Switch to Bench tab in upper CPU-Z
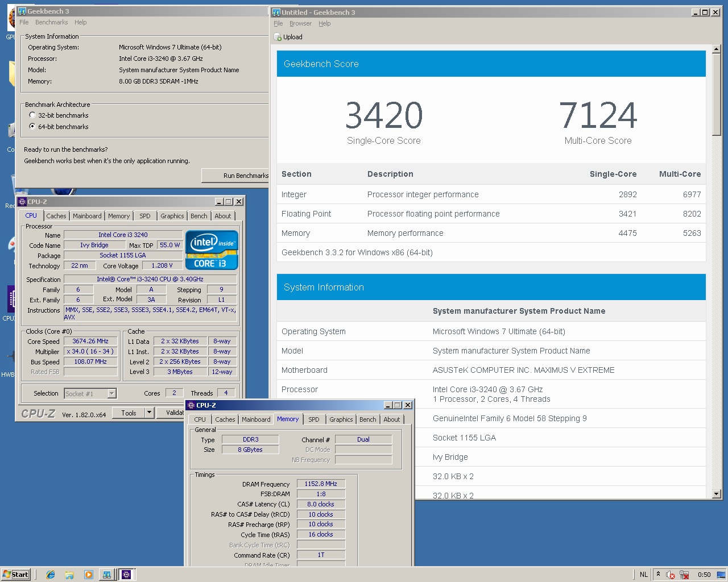The width and height of the screenshot is (728, 582). [199, 216]
